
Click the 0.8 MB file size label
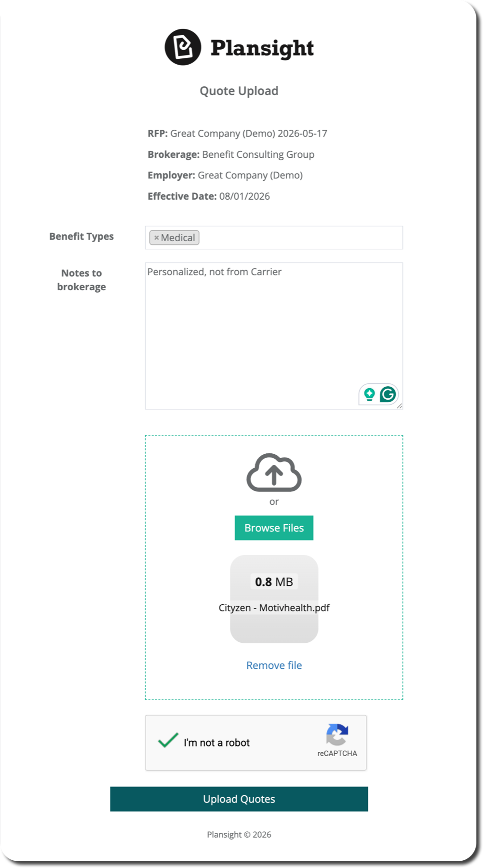pyautogui.click(x=274, y=582)
